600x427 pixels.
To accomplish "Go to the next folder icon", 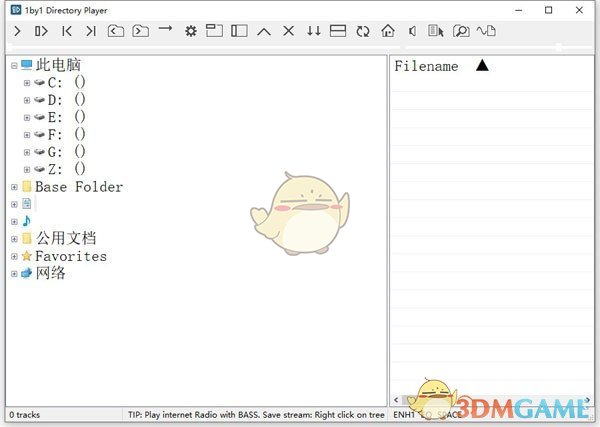I will click(140, 31).
